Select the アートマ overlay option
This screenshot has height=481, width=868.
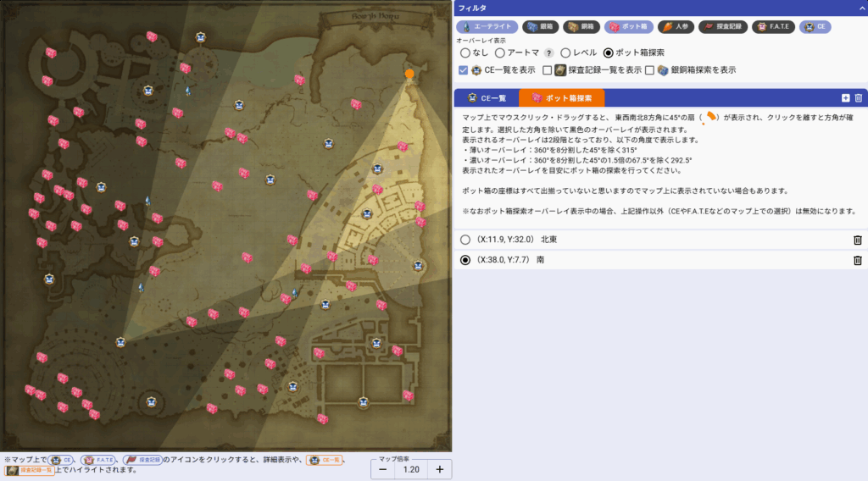[x=500, y=53]
